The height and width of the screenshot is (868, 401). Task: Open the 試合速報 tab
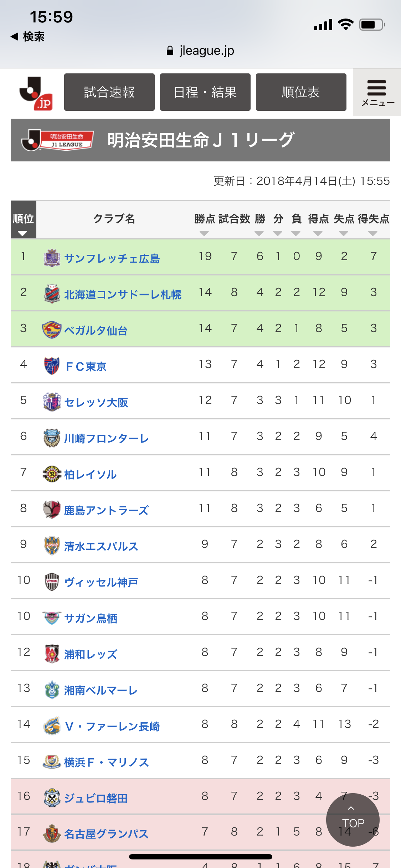(109, 92)
